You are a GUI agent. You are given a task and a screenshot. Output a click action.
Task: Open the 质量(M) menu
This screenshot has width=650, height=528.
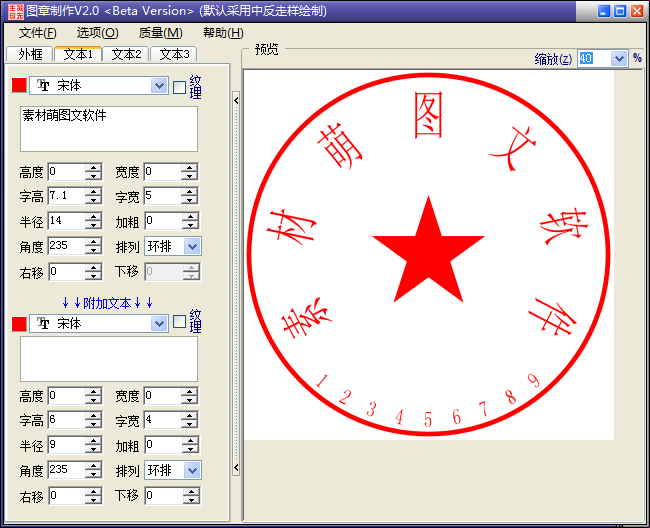point(160,33)
